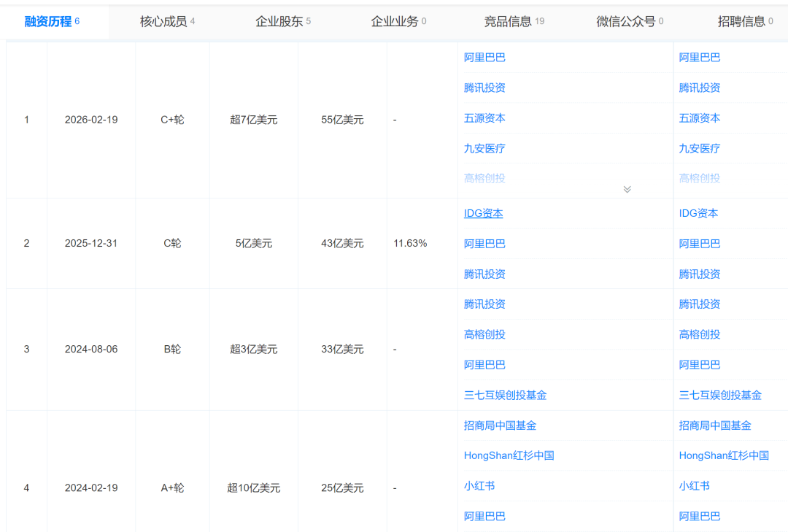Viewport: 788px width, 532px height.
Task: Click the 2024-08-06 date cell
Action: (91, 350)
